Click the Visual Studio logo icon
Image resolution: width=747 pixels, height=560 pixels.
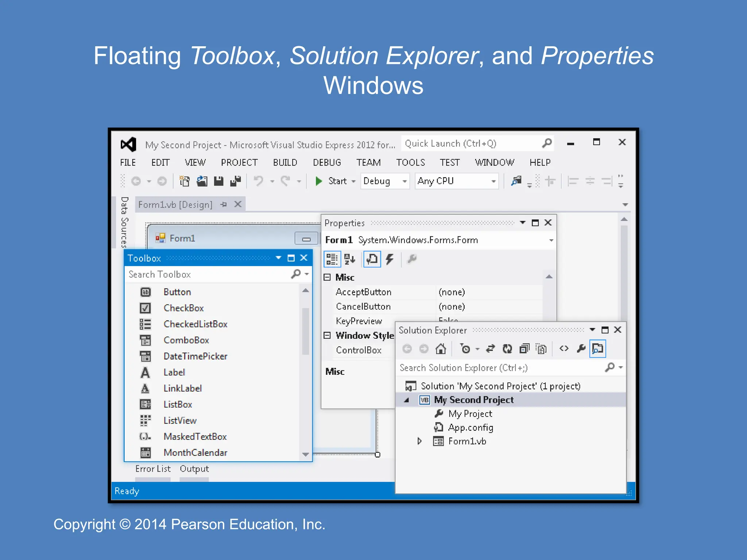coord(128,145)
